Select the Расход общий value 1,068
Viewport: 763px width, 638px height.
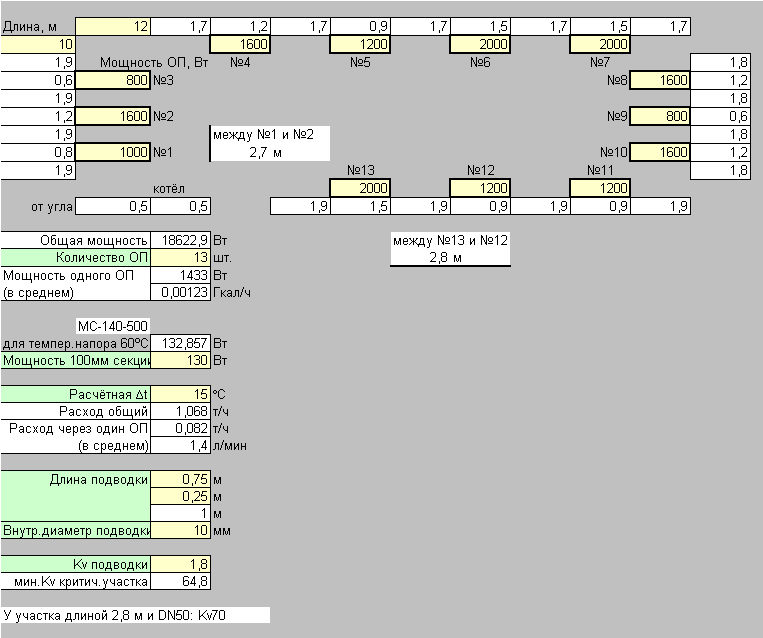click(x=180, y=411)
